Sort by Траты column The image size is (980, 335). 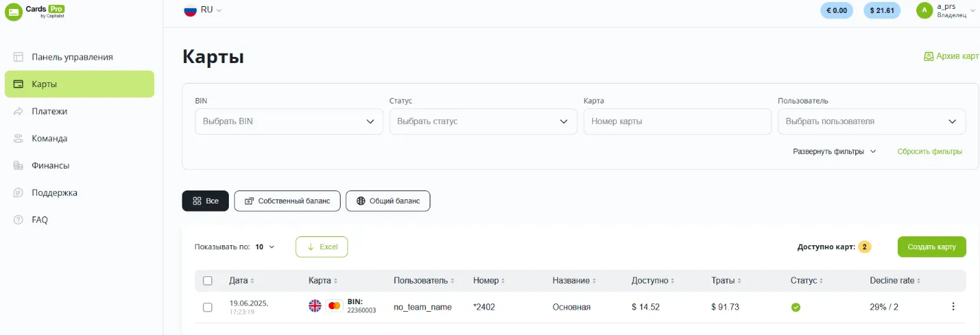pyautogui.click(x=727, y=281)
